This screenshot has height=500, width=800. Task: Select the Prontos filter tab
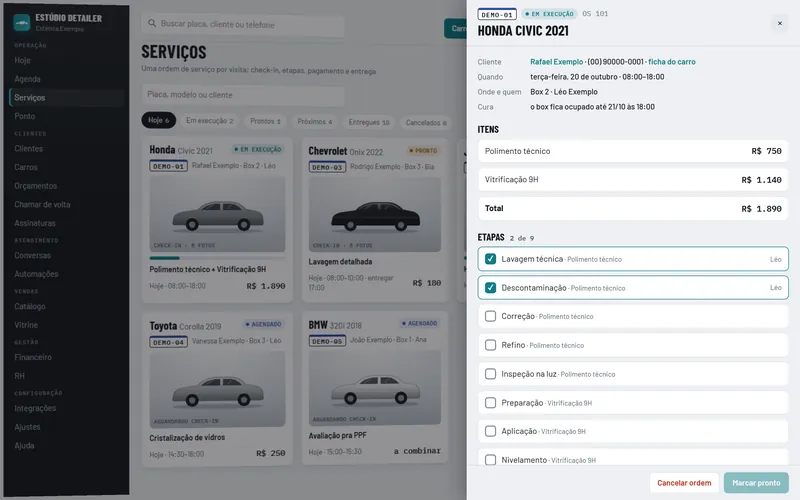(265, 121)
